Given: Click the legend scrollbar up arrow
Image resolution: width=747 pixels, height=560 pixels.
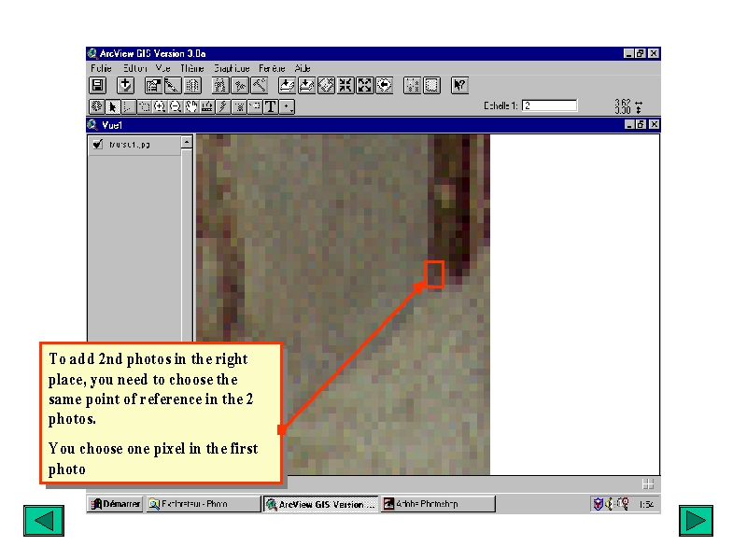Looking at the screenshot, I should (187, 142).
